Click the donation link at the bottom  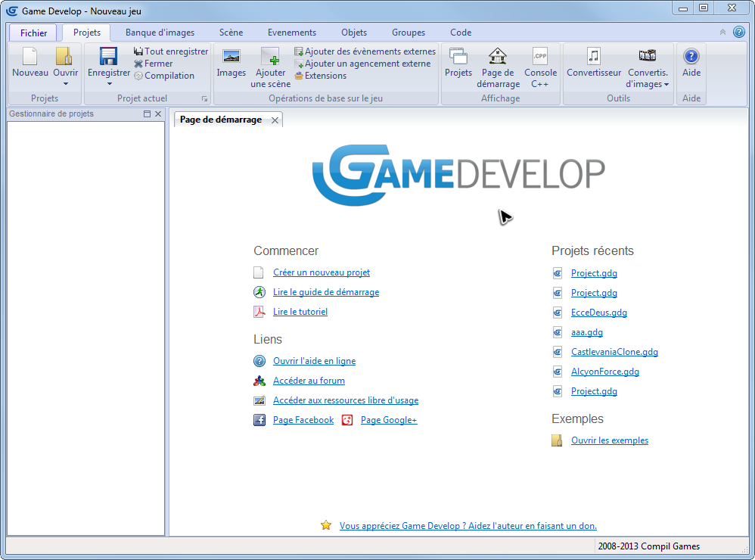pos(468,526)
